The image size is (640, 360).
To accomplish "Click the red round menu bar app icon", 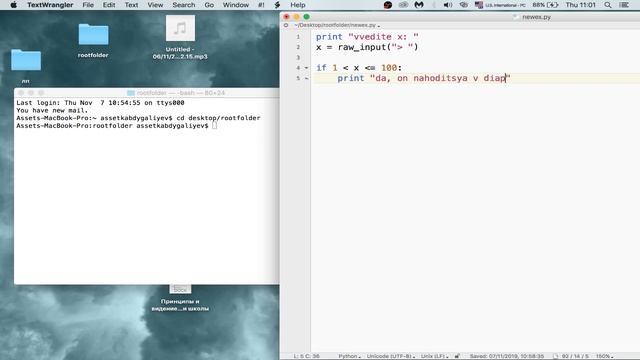I will coord(388,5).
